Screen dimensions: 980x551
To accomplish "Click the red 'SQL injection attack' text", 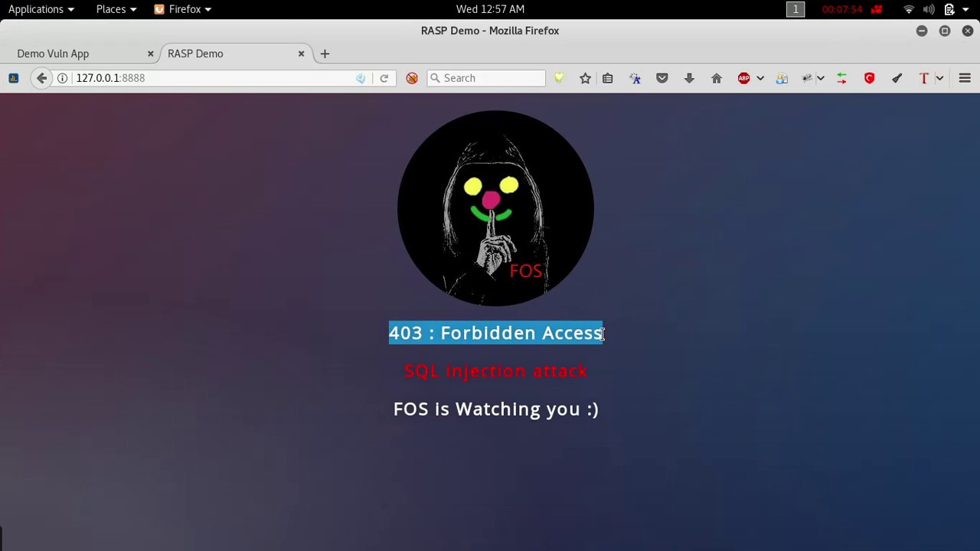I will click(495, 371).
